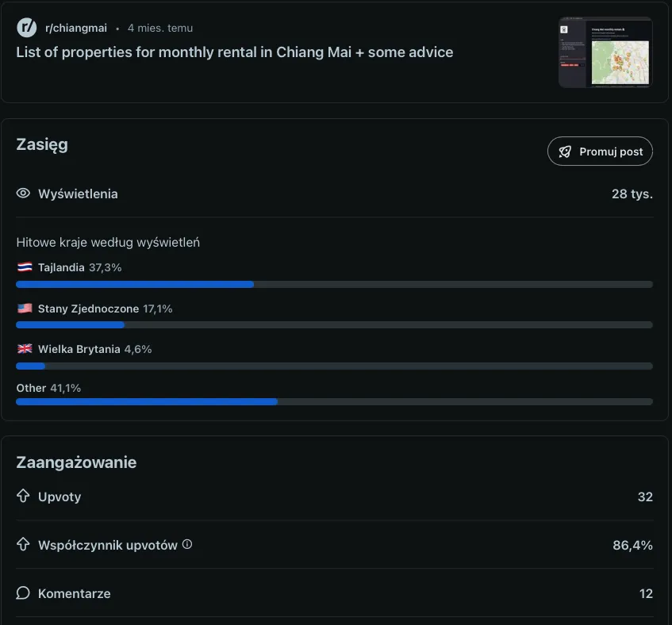672x625 pixels.
Task: Open the post titled List of properties
Action: (234, 52)
